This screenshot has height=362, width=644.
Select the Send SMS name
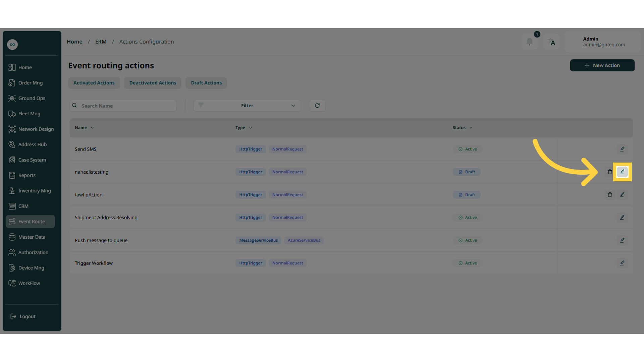point(86,149)
